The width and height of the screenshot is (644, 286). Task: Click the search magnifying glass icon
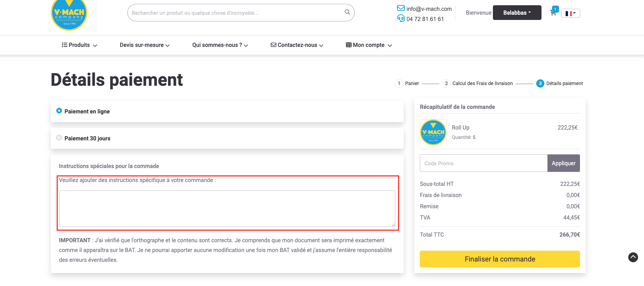pos(347,12)
